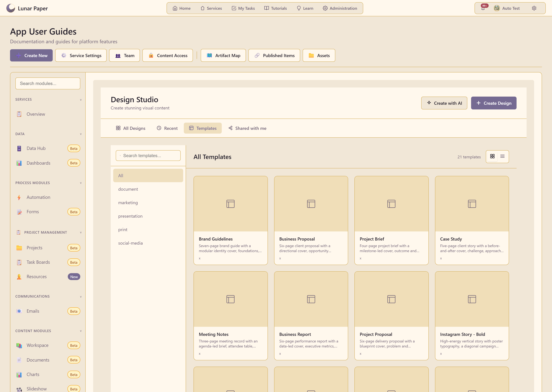Click the Create Design button
This screenshot has width=552, height=392.
pos(494,103)
